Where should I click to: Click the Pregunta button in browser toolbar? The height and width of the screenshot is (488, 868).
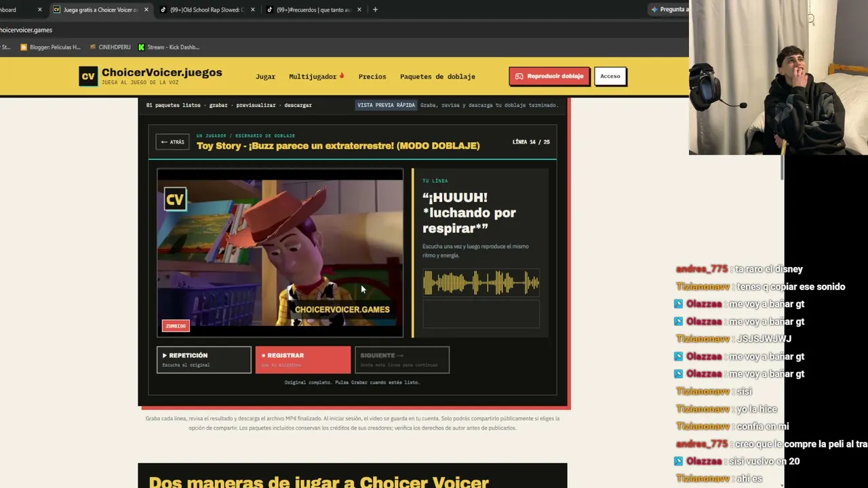point(669,9)
